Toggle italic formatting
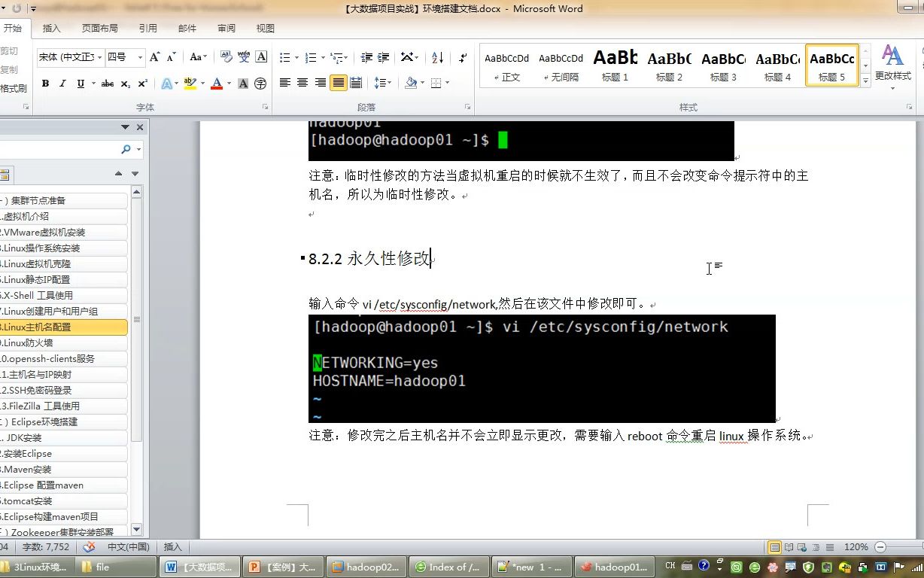Image resolution: width=924 pixels, height=578 pixels. 62,84
